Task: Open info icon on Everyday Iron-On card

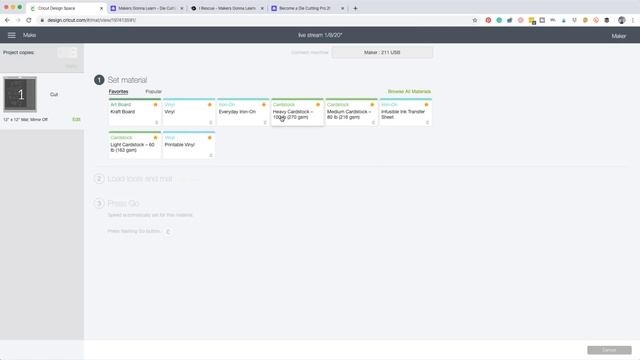Action: coord(265,122)
